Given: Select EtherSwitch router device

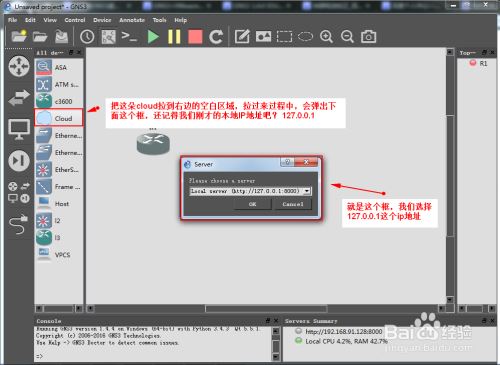Looking at the screenshot, I should pos(59,170).
